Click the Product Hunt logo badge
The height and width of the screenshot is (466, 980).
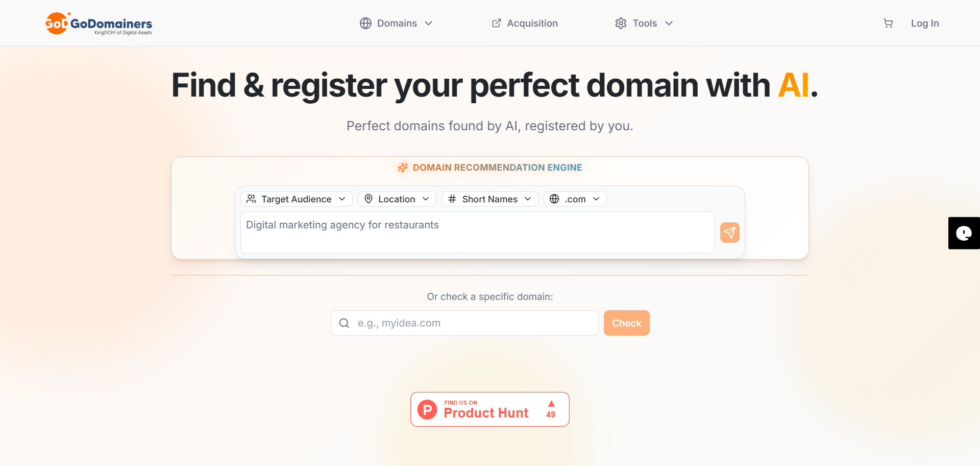click(x=427, y=409)
